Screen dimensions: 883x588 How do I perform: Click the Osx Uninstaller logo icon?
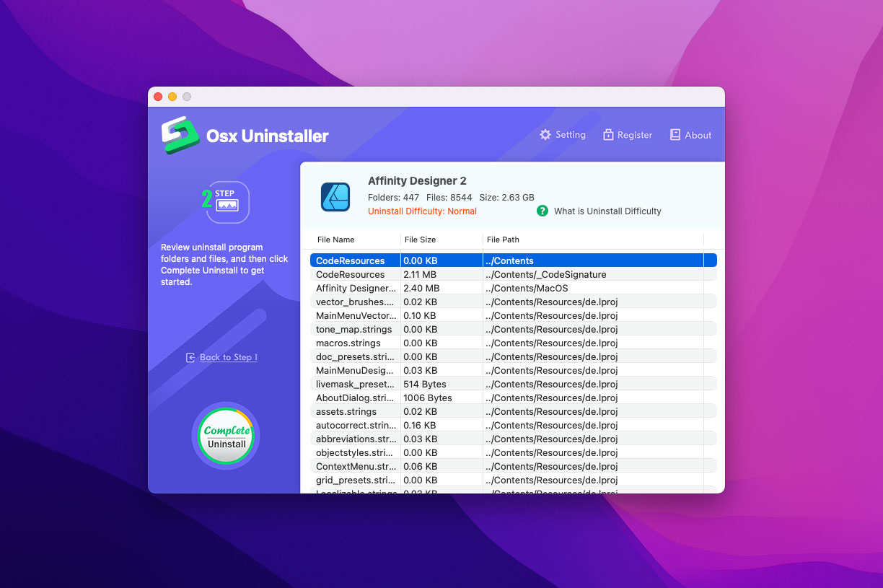(x=180, y=136)
